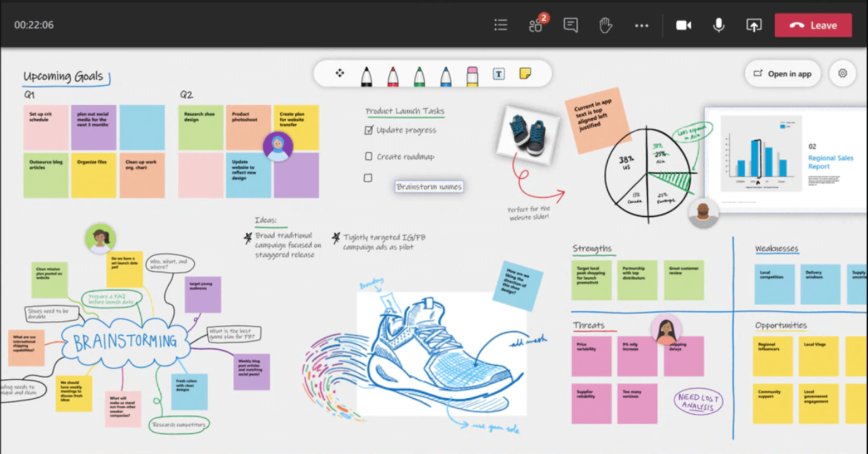Select the text tool
Screen dimensions: 868x454
[x=499, y=73]
